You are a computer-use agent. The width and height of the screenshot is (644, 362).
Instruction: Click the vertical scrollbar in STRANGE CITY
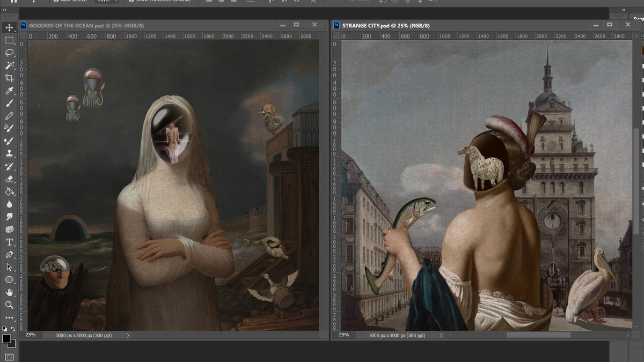[637, 181]
